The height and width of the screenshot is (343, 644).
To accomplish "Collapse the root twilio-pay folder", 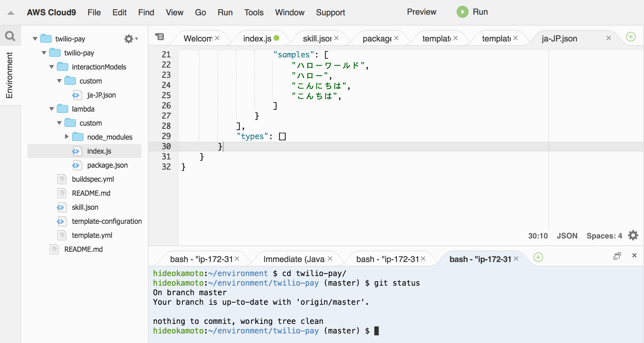I will click(x=35, y=39).
